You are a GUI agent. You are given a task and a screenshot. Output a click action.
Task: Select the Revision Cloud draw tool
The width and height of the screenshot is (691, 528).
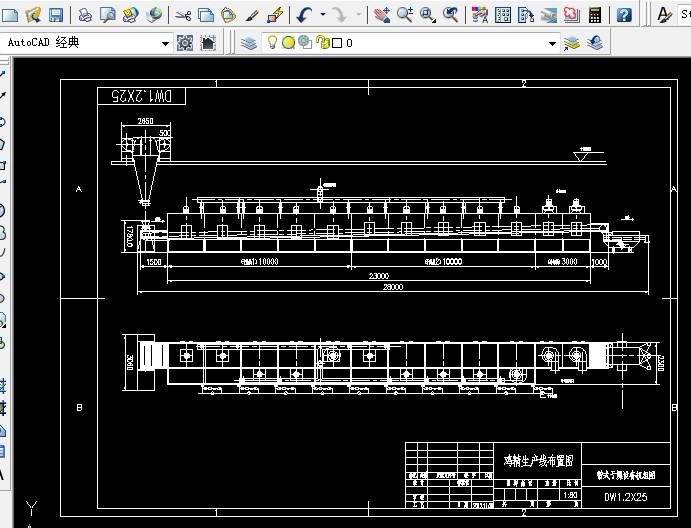(2, 232)
